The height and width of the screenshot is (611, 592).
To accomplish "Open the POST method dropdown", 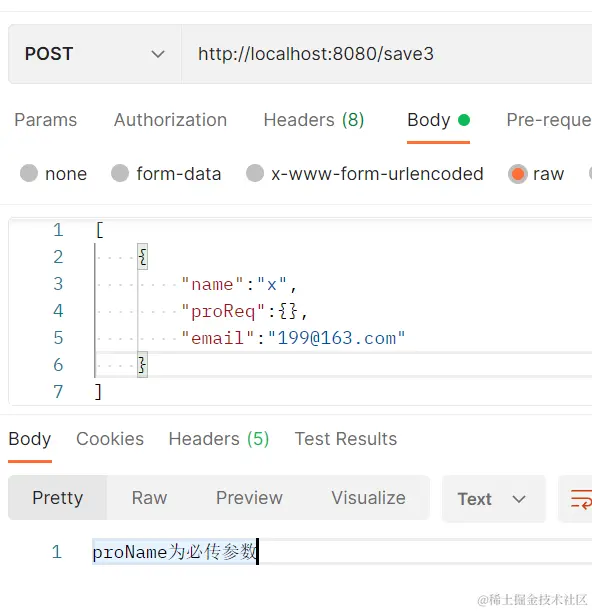I will click(95, 54).
